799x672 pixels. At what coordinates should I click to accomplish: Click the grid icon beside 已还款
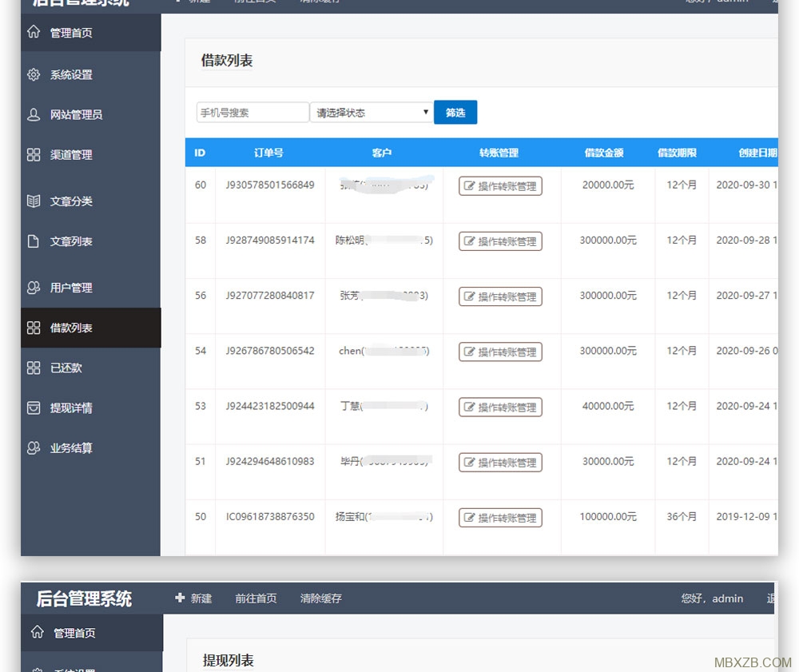pyautogui.click(x=34, y=368)
